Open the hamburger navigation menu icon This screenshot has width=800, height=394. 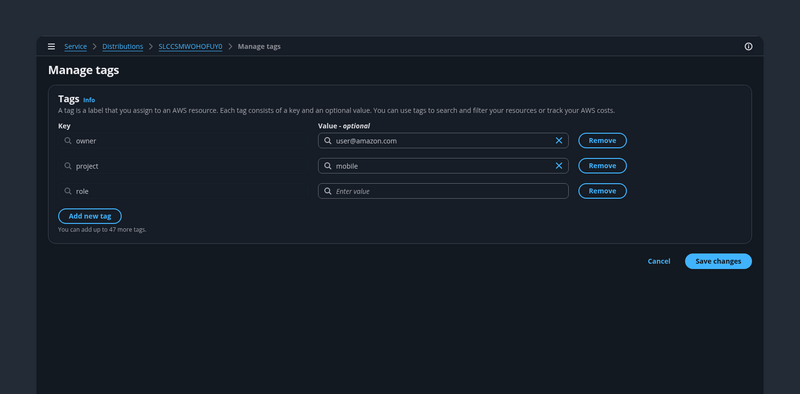pyautogui.click(x=52, y=46)
